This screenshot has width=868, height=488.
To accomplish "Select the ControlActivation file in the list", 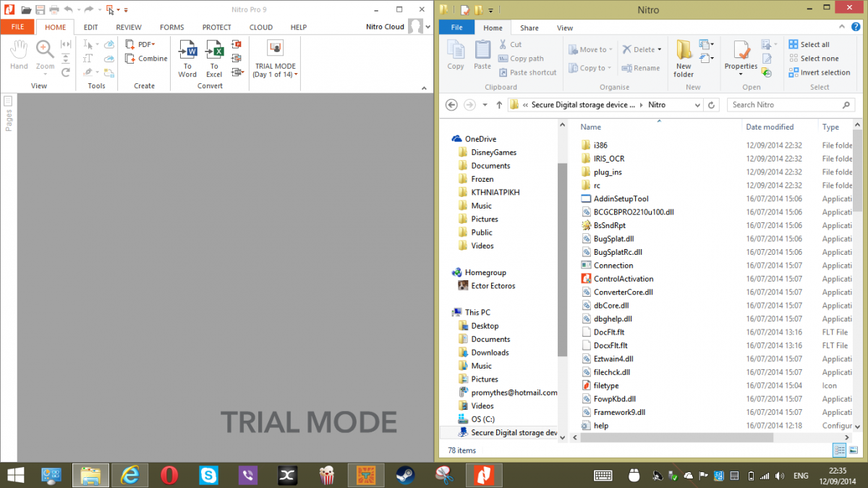I will (x=616, y=279).
